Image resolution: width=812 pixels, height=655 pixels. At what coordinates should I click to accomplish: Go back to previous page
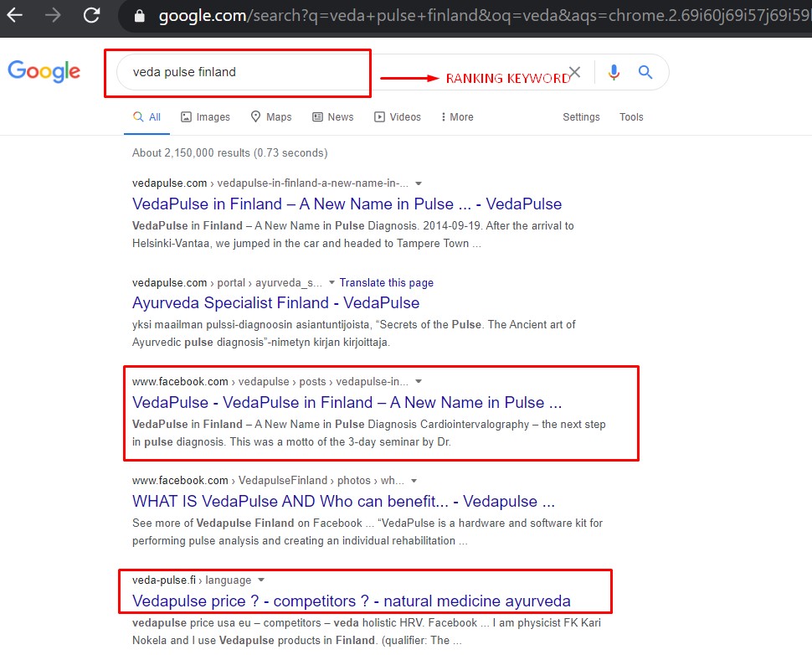[x=14, y=15]
